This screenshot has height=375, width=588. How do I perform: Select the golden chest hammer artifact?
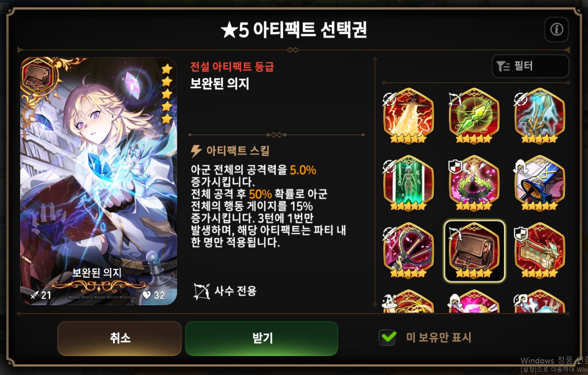(539, 251)
